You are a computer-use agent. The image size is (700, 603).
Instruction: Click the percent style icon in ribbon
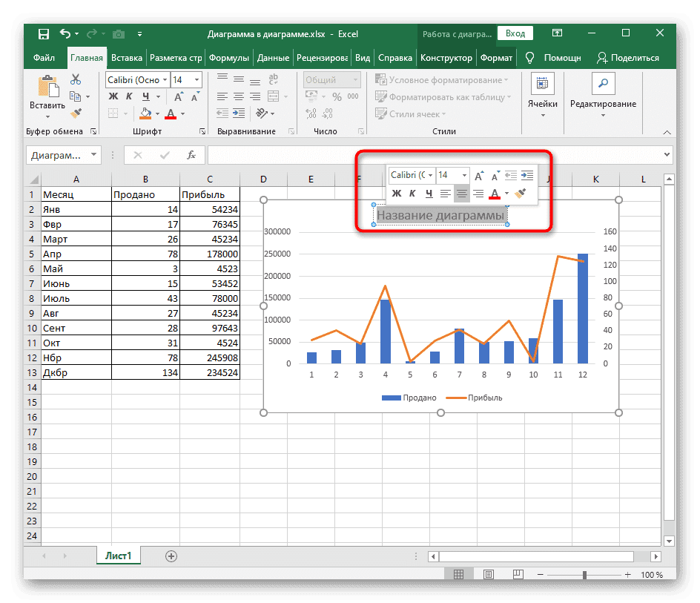[x=337, y=97]
